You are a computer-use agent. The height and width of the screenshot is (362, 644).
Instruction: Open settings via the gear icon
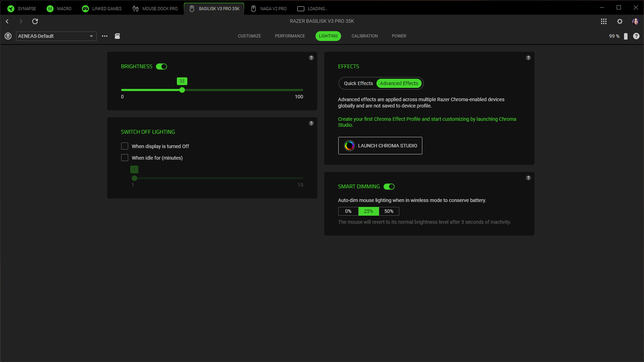tap(620, 21)
